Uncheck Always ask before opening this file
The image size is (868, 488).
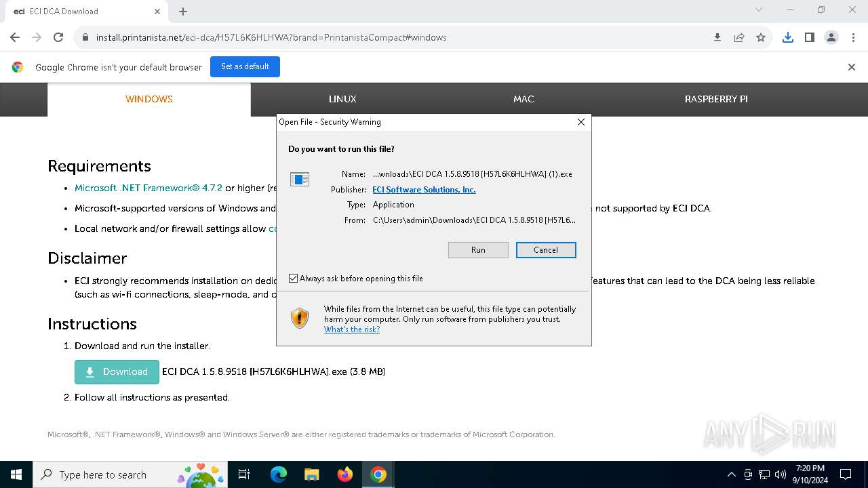click(294, 279)
